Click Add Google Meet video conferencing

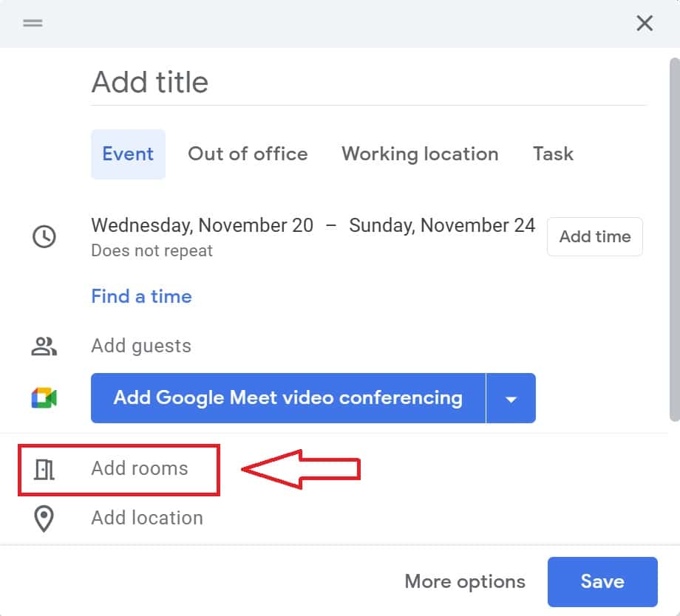click(x=286, y=398)
